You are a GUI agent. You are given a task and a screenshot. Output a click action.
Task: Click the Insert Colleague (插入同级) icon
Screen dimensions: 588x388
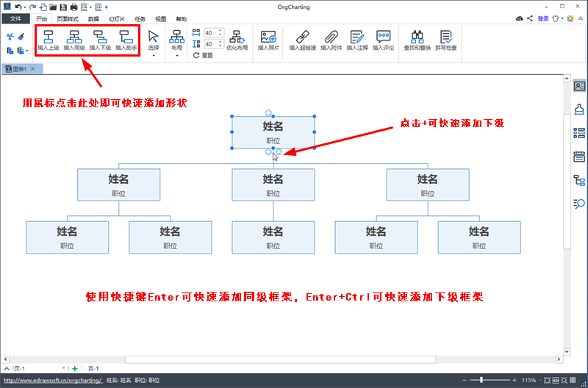point(74,40)
